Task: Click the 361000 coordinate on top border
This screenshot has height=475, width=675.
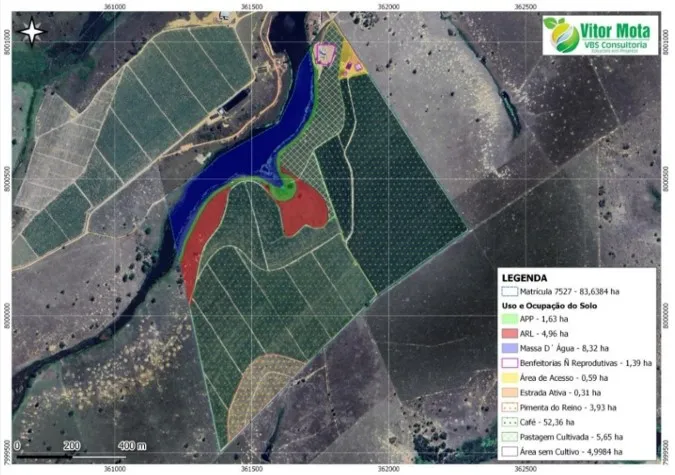Action: 115,7
